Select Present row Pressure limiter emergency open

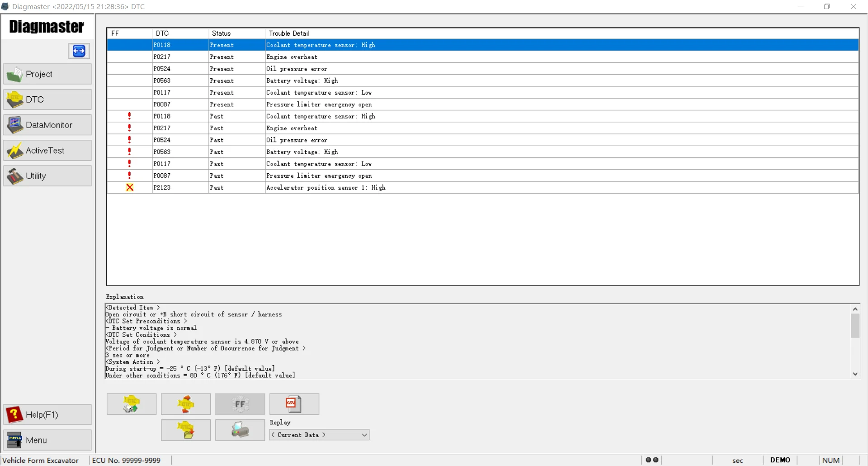point(483,105)
